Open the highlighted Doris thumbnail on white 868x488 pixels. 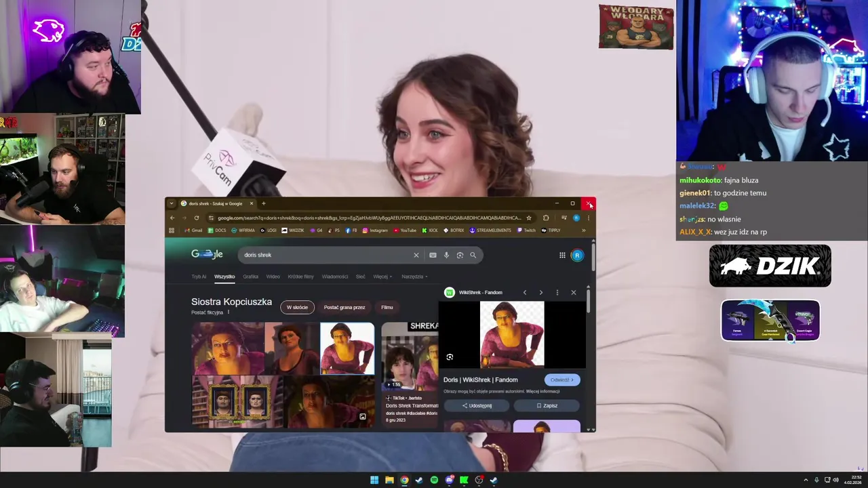347,348
